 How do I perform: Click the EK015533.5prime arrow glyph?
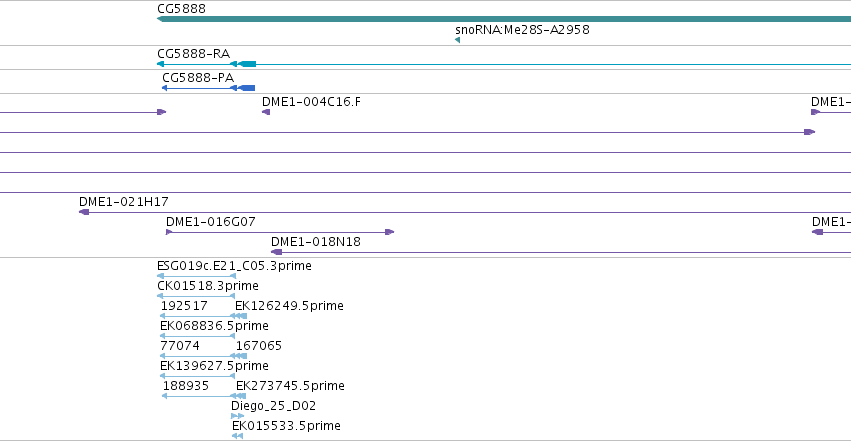tap(238, 436)
